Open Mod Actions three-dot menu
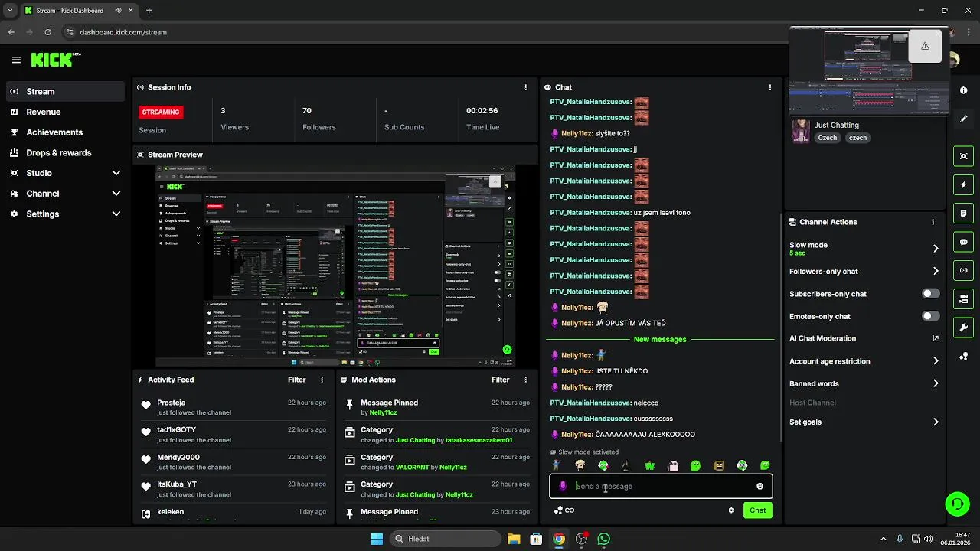Viewport: 980px width, 551px height. 525,380
